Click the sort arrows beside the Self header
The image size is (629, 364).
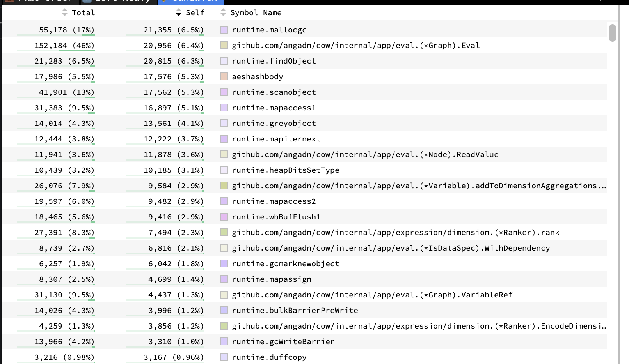[179, 12]
